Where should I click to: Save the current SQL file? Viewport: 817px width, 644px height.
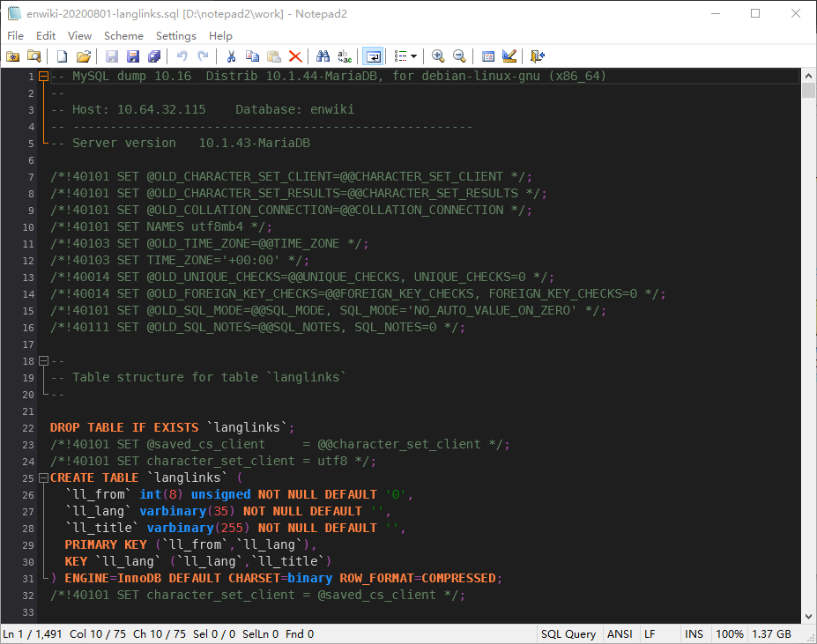click(x=112, y=56)
